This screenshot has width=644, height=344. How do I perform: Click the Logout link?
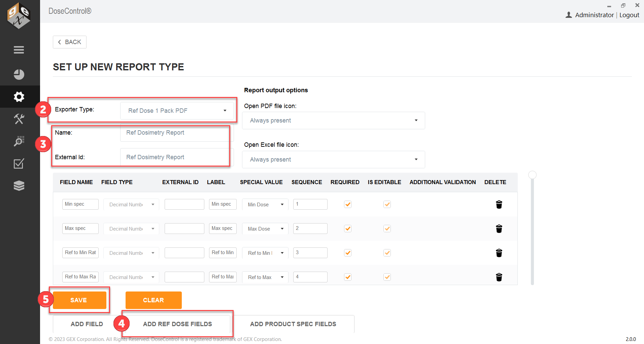point(629,15)
